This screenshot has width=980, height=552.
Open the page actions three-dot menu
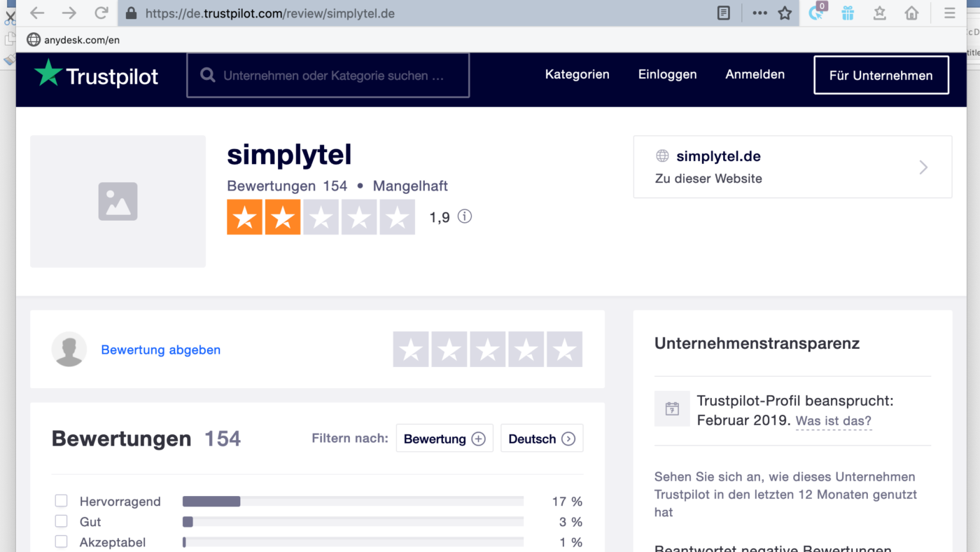(x=759, y=13)
